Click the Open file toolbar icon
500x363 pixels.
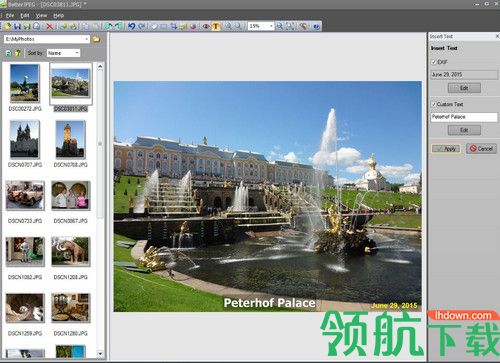8,26
